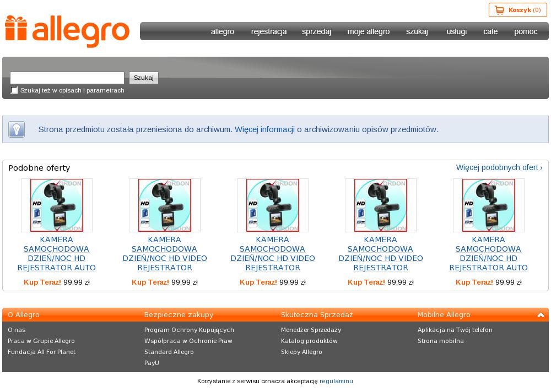This screenshot has height=392, width=551.
Task: Open 'Menedżer Sprzedaży' footer link
Action: click(311, 330)
